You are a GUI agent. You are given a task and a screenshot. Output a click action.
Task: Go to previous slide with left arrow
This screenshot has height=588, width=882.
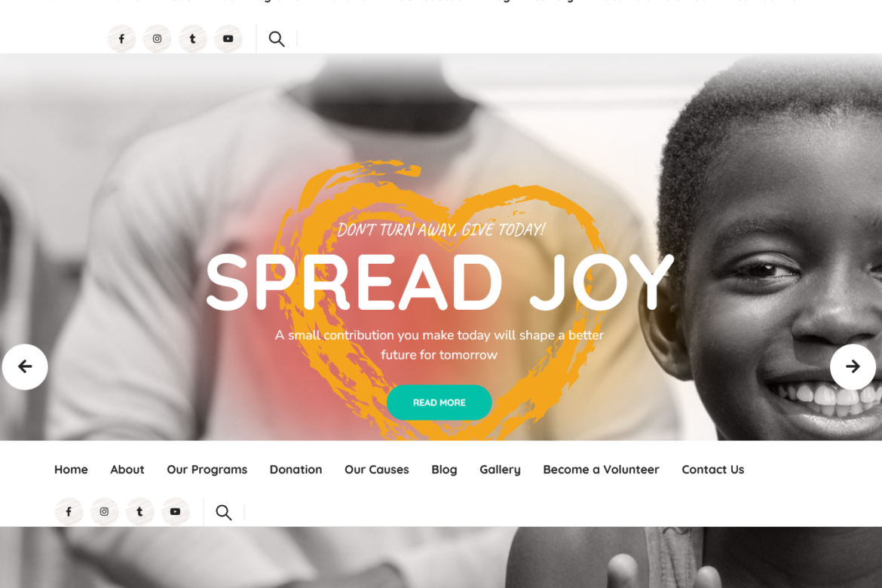[25, 367]
